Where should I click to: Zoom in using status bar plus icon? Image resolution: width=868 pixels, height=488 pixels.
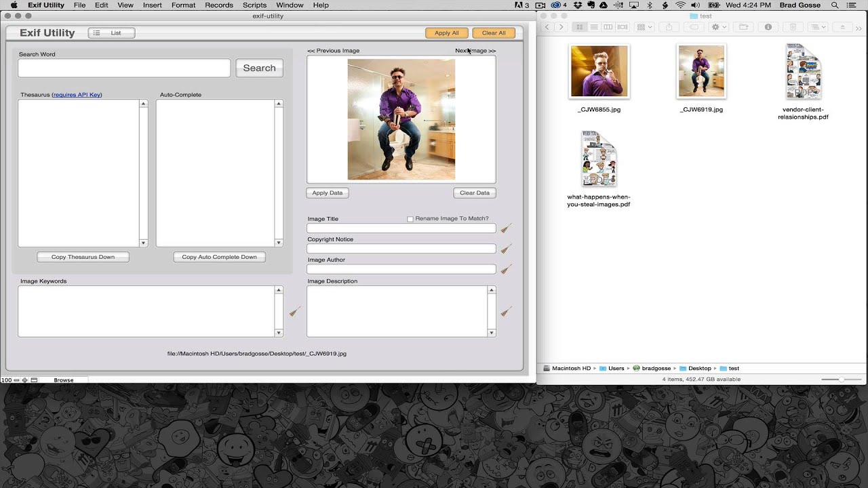coord(25,380)
